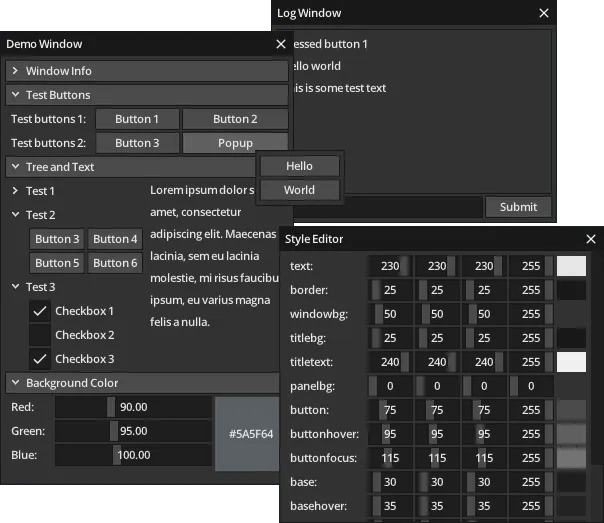Close the Log Window
This screenshot has height=523, width=604.
point(544,13)
